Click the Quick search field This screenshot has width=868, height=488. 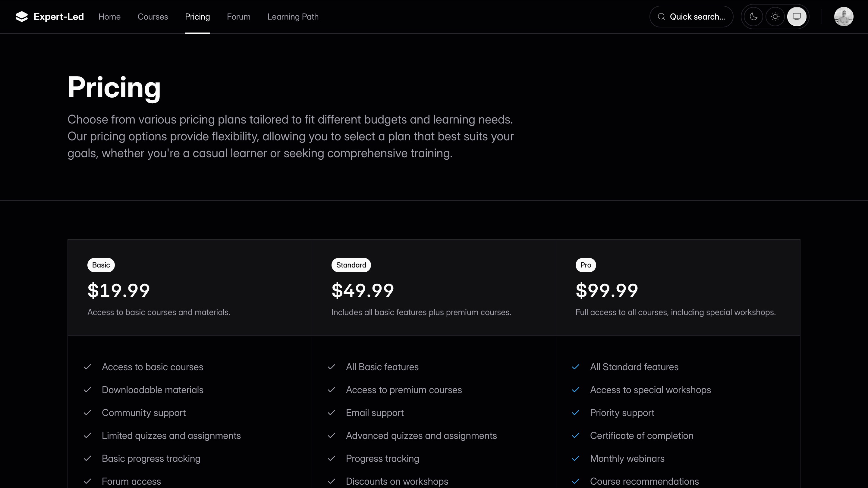click(x=697, y=17)
